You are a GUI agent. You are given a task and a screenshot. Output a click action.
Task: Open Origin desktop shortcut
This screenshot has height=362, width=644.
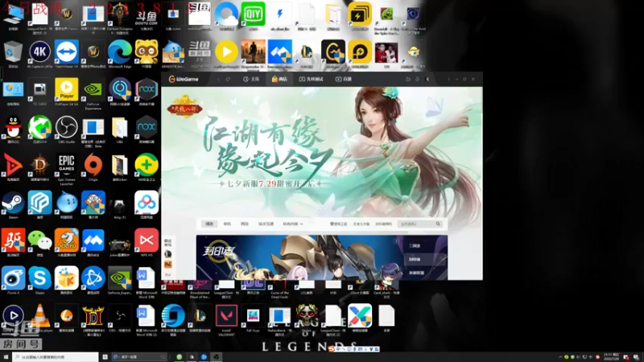(x=93, y=167)
